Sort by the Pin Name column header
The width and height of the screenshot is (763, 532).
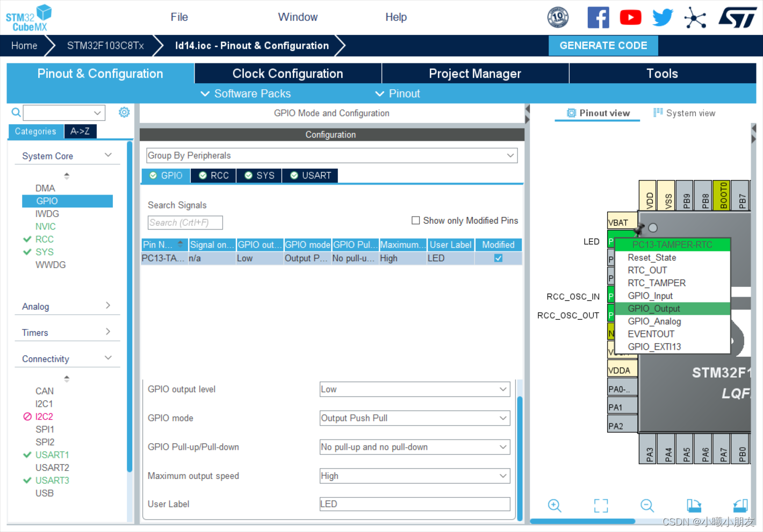click(164, 245)
